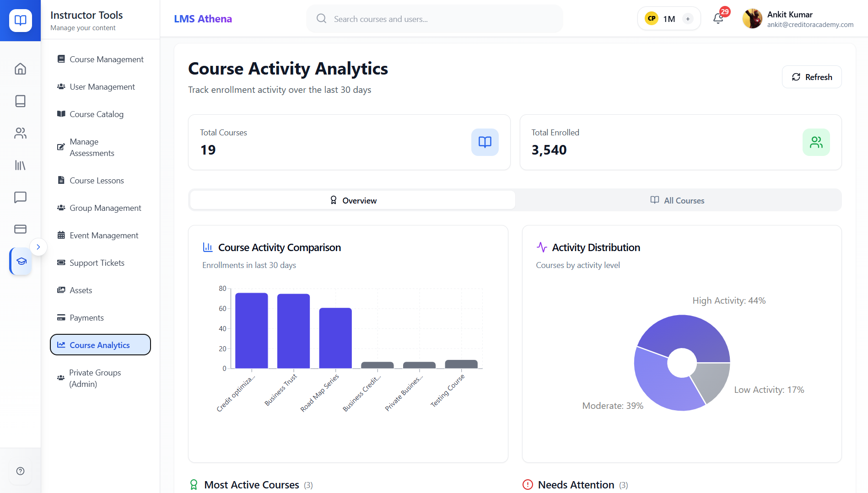Open the book icon in left rail

coord(20,101)
